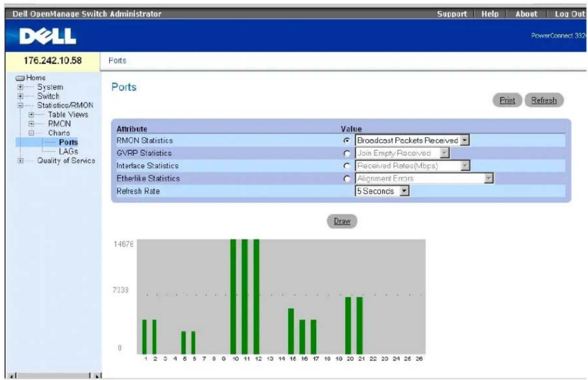Select LAGs under Charts

[x=68, y=151]
